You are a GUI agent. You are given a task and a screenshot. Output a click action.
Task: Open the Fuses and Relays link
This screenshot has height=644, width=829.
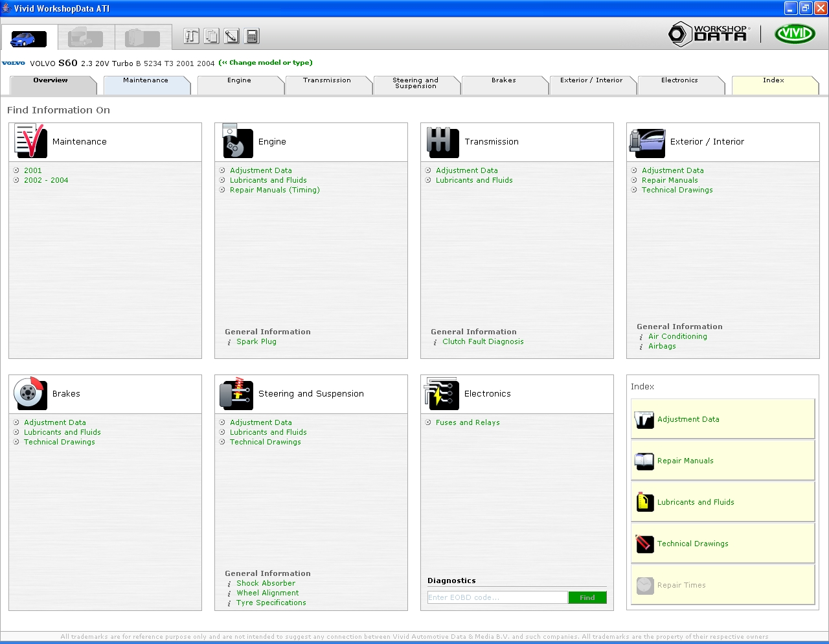[x=468, y=422]
